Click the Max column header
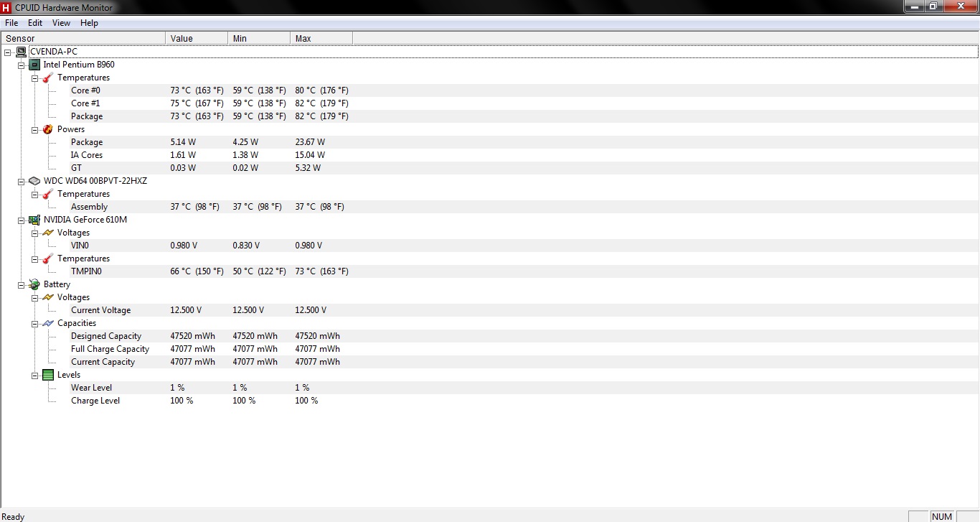The image size is (980, 522). pos(321,38)
